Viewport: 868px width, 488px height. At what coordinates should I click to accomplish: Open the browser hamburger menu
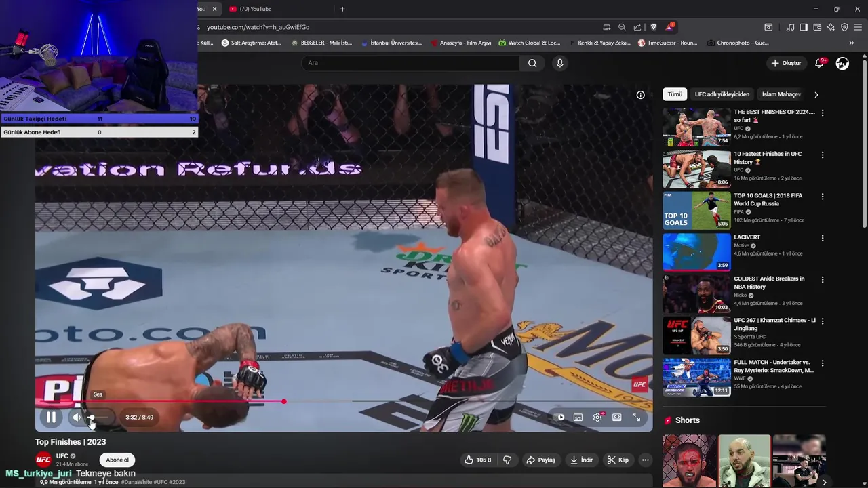click(858, 27)
